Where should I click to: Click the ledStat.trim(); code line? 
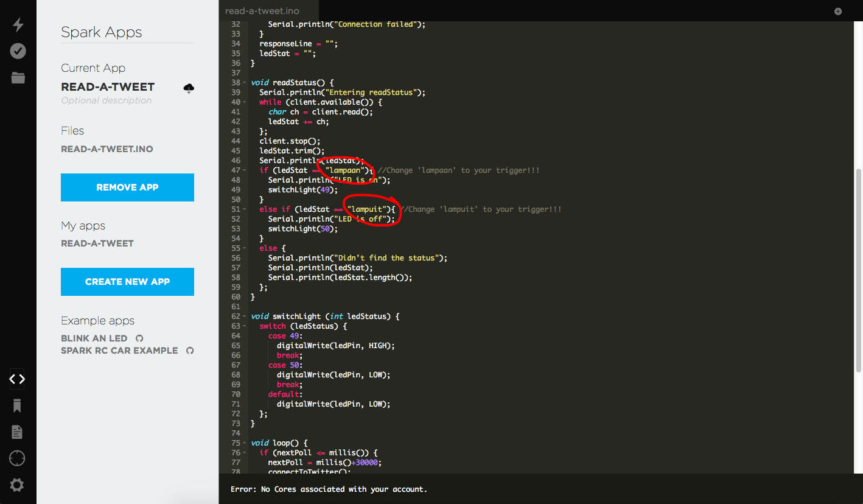tap(292, 150)
